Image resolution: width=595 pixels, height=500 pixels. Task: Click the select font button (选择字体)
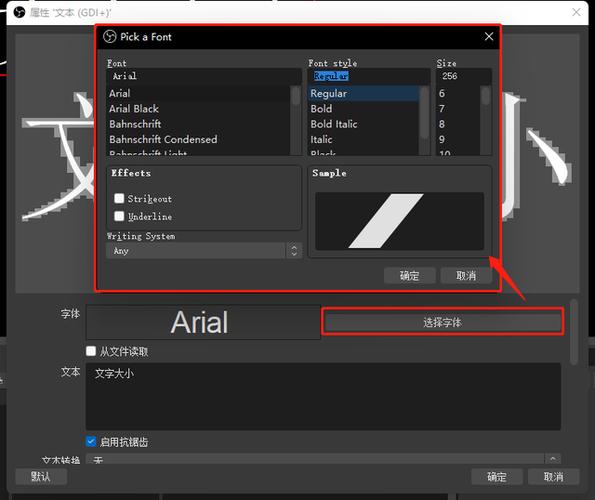442,322
